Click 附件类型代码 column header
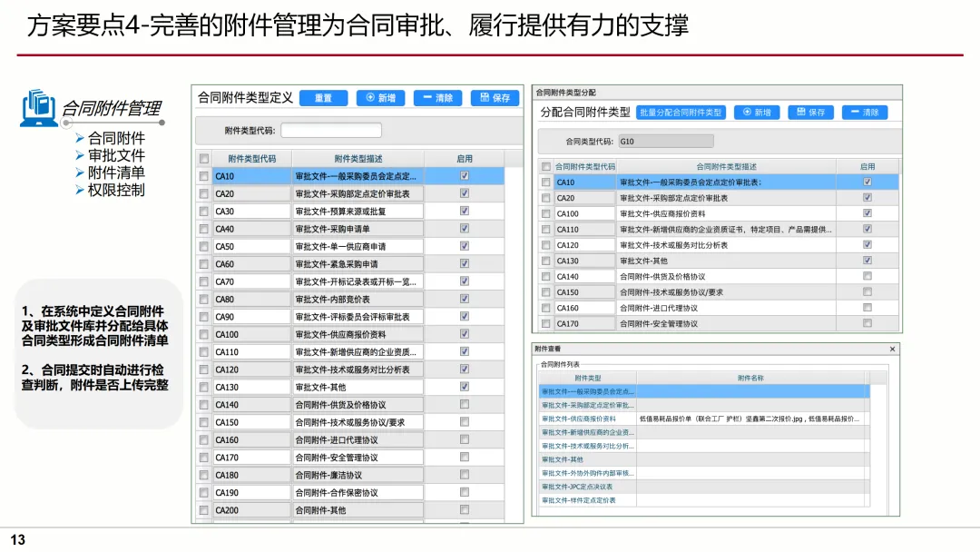The image size is (980, 552). point(252,159)
